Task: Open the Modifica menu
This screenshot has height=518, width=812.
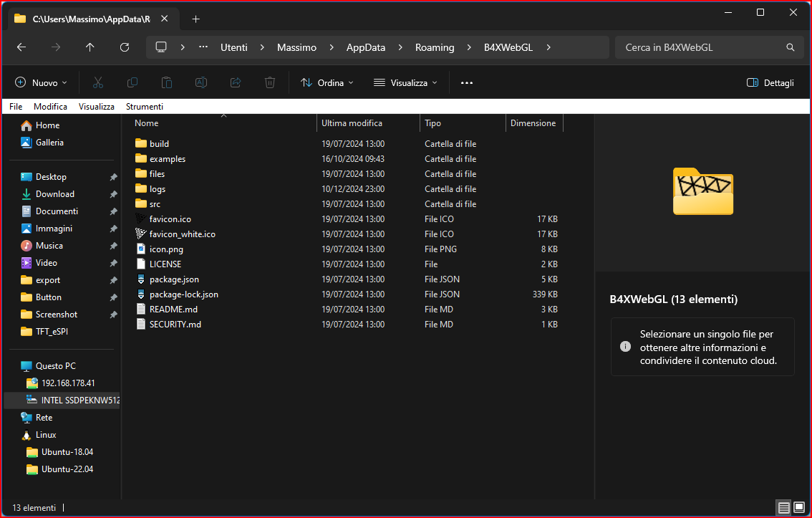Action: click(x=50, y=107)
